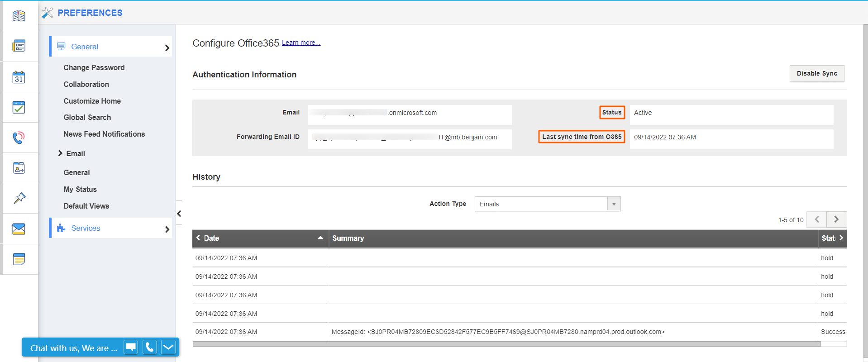Click the Disable Sync button
Viewport: 868px width, 362px height.
[817, 73]
